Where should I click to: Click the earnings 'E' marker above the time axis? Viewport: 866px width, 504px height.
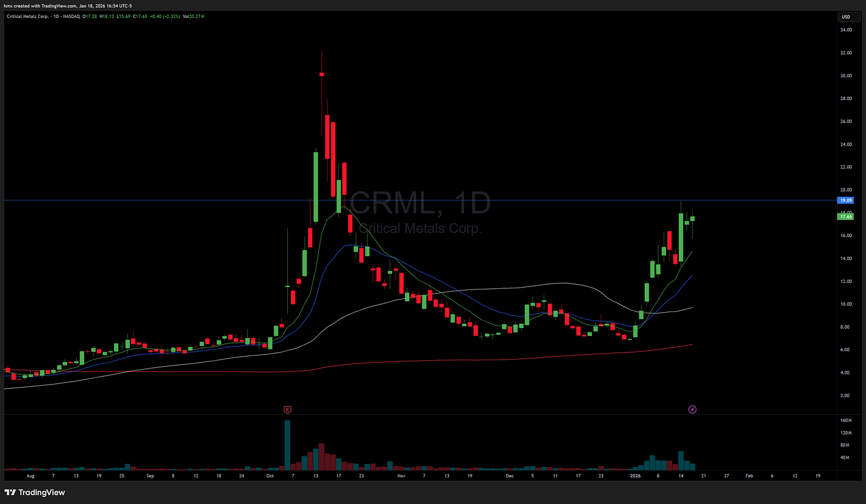tap(288, 409)
